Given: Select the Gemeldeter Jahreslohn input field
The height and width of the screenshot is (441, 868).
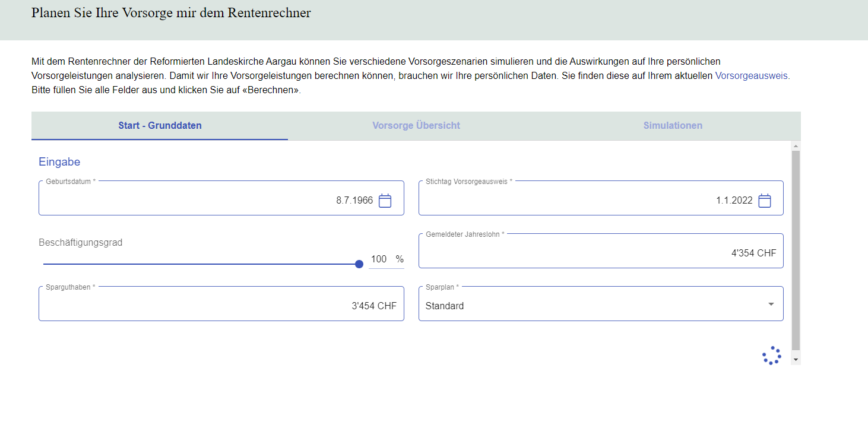Looking at the screenshot, I should tap(600, 253).
